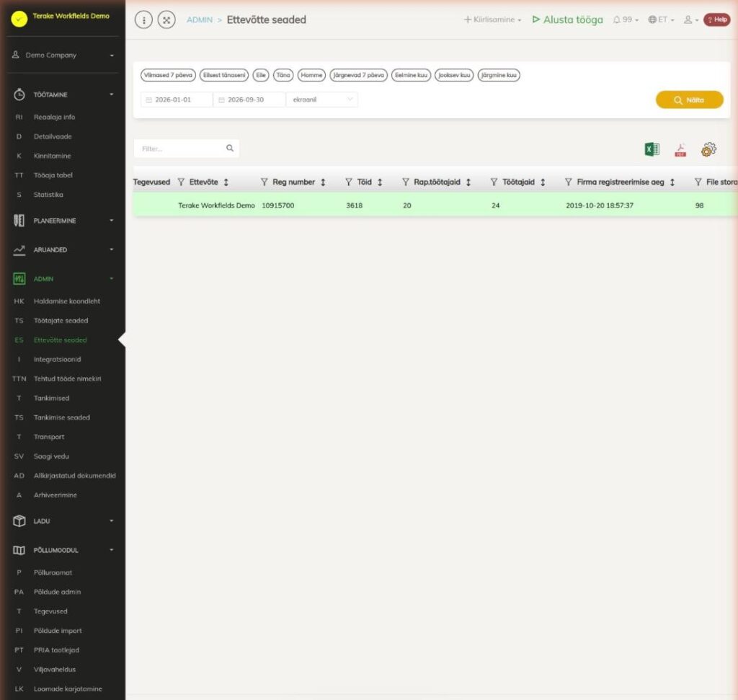The image size is (738, 700).
Task: Click the start date field 2026-01-01
Action: (177, 99)
